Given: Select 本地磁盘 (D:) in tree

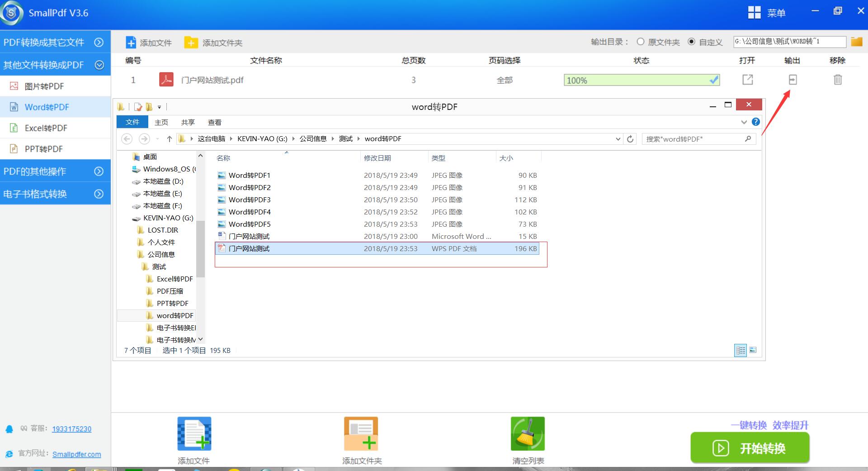Looking at the screenshot, I should (163, 181).
